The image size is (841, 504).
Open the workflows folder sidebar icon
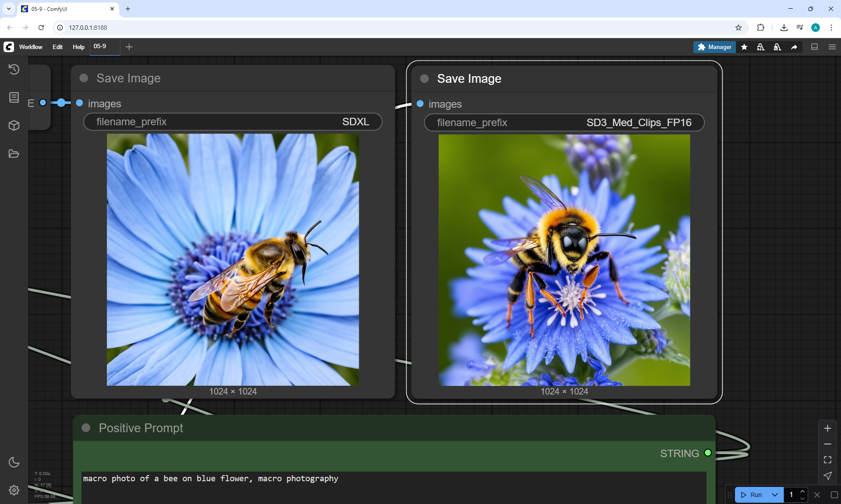(x=14, y=154)
